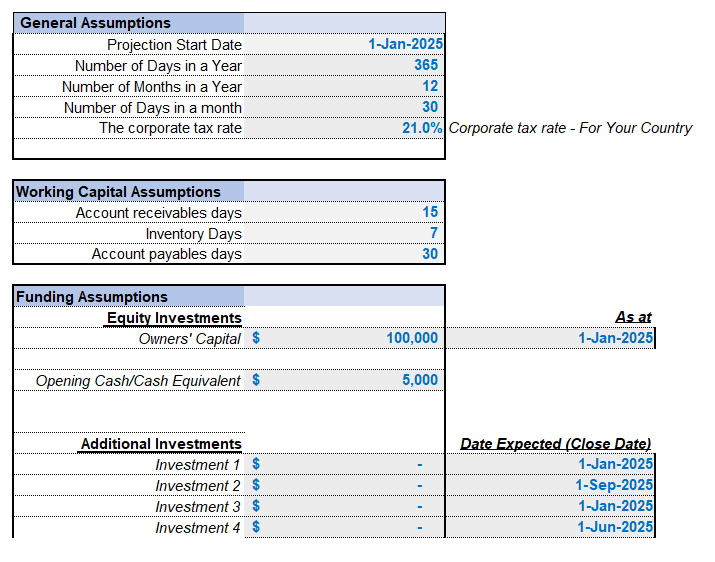
Task: Click the Investment 1 amount cell
Action: pyautogui.click(x=344, y=464)
